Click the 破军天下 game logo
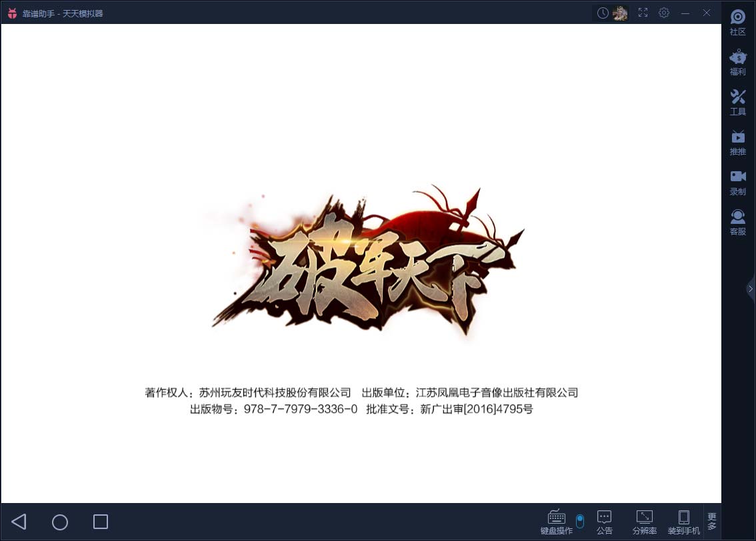Screen dimensions: 756x541 click(369, 260)
